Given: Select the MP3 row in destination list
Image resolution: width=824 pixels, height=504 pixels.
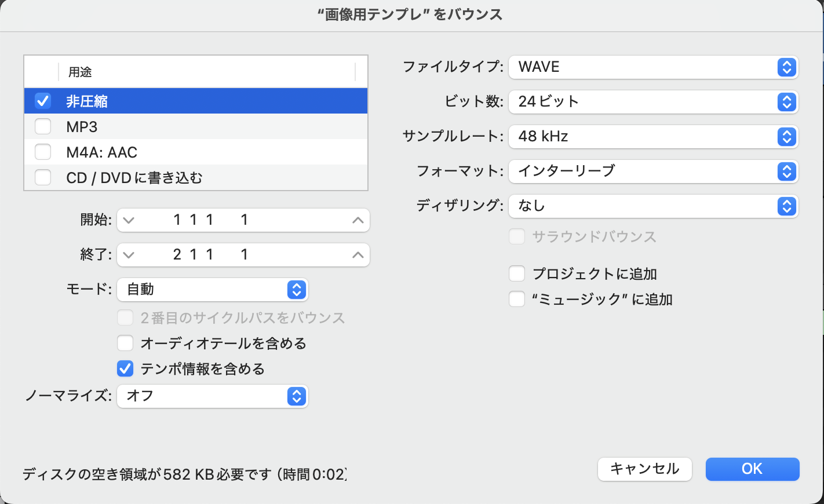Looking at the screenshot, I should [196, 126].
